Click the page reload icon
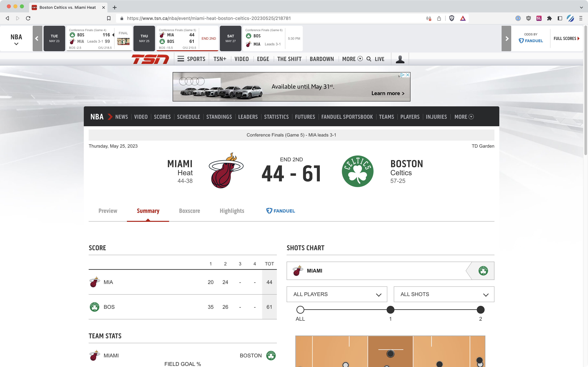 pos(28,18)
